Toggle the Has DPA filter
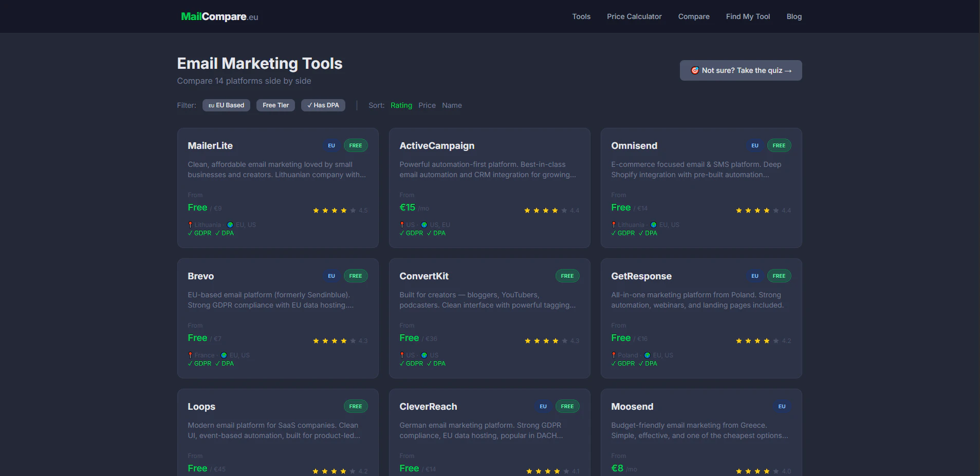The image size is (980, 476). click(323, 105)
